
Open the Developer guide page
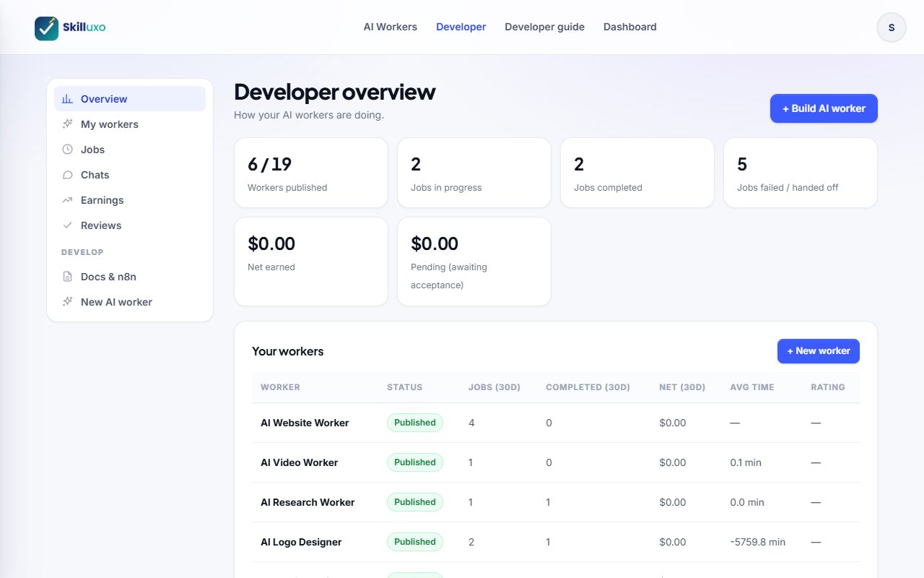[x=544, y=27]
